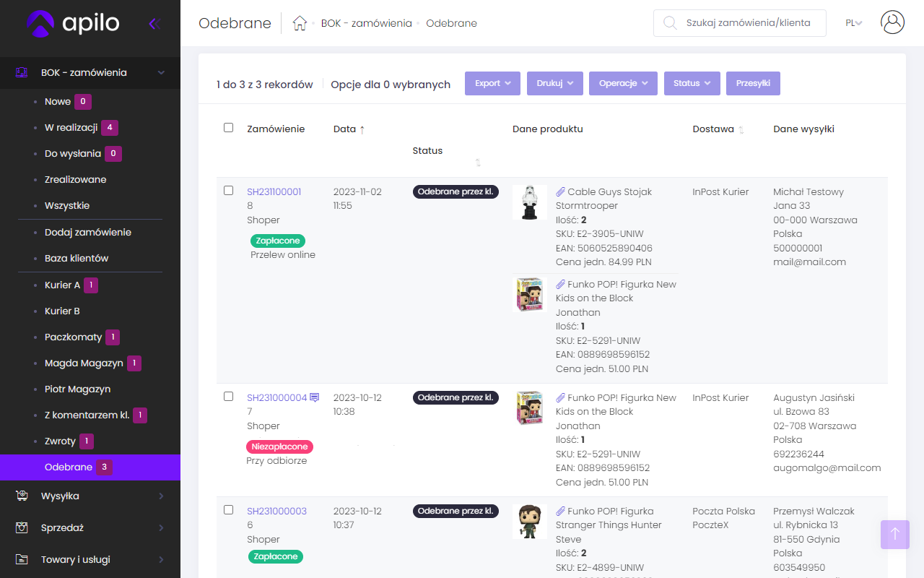Toggle the select-all checkbox in table header
The image size is (924, 578).
pyautogui.click(x=228, y=127)
